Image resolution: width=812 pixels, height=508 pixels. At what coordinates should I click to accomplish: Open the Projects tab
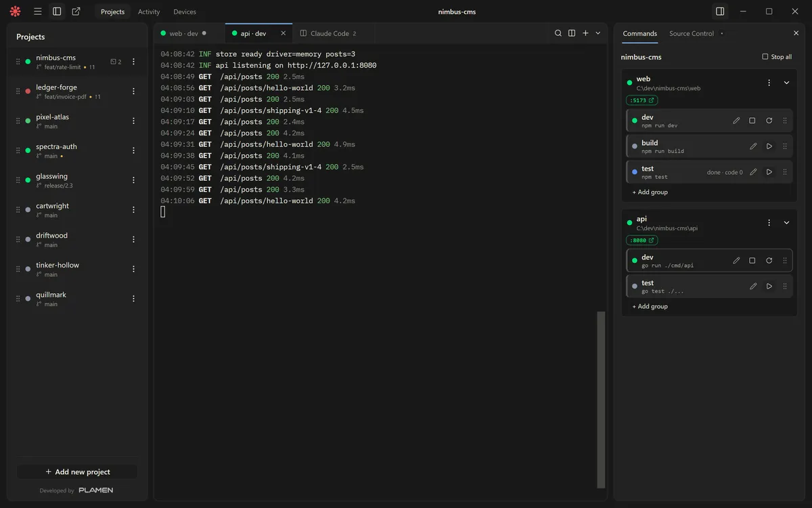[112, 12]
